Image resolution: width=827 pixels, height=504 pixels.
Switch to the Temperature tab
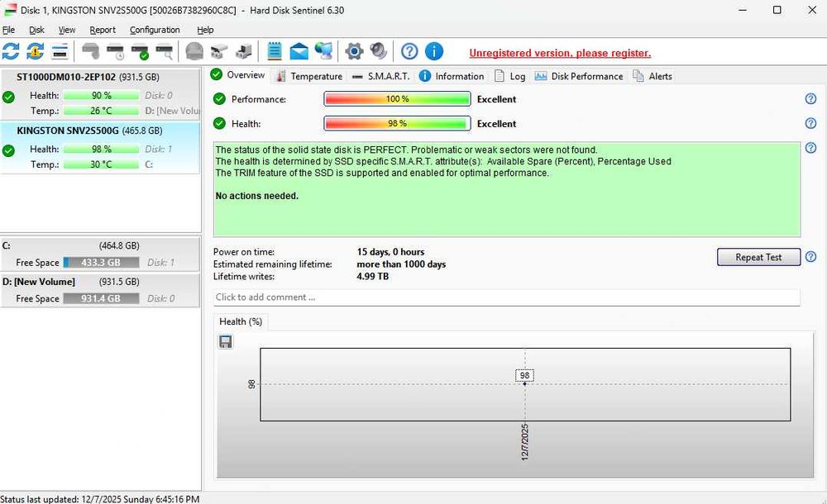pyautogui.click(x=308, y=77)
